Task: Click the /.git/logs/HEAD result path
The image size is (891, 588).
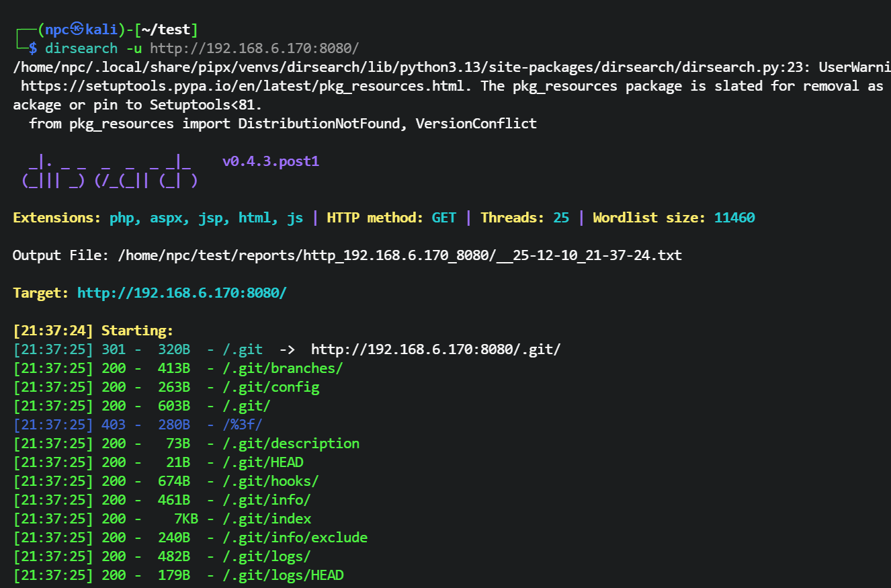Action: tap(282, 575)
